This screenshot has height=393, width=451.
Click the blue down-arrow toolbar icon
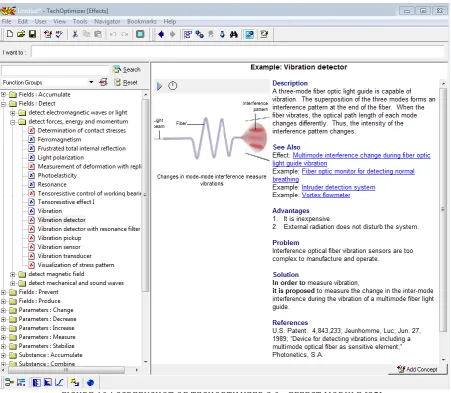(x=222, y=34)
